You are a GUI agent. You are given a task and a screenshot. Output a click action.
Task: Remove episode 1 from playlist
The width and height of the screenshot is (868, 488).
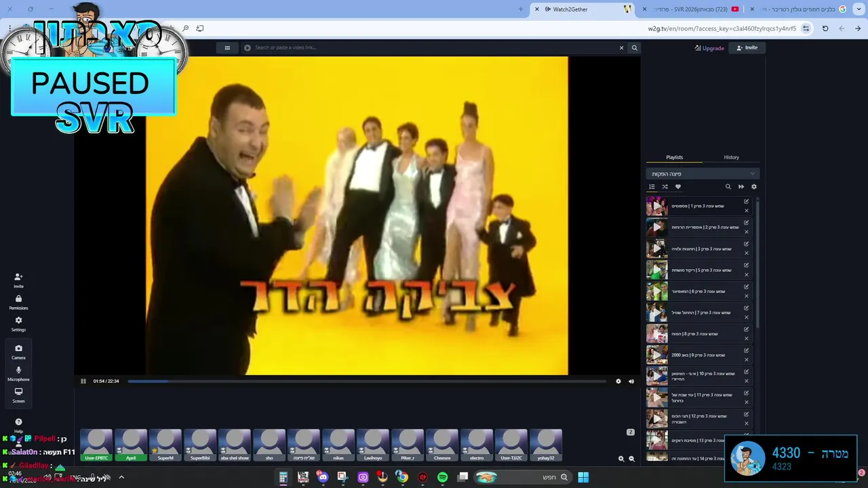(x=747, y=210)
